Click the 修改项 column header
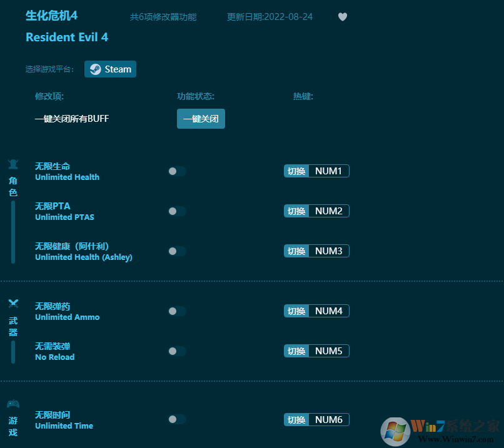The image size is (504, 448). (49, 96)
